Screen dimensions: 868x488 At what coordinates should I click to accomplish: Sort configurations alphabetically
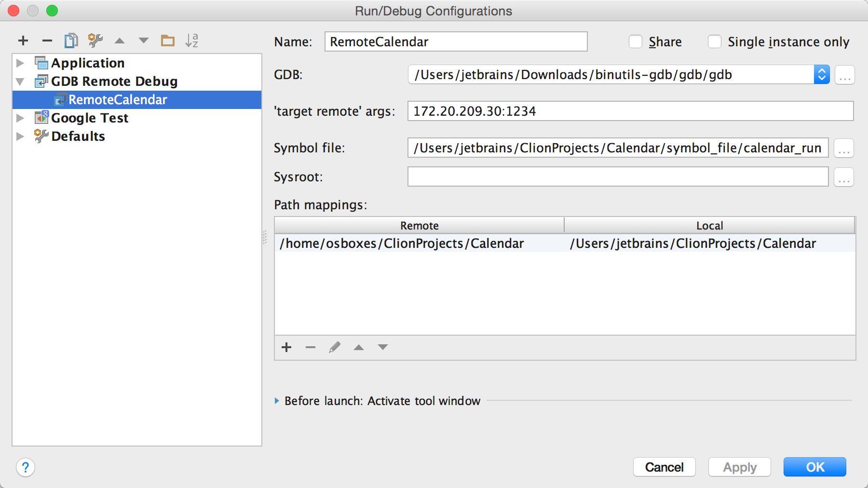[191, 41]
